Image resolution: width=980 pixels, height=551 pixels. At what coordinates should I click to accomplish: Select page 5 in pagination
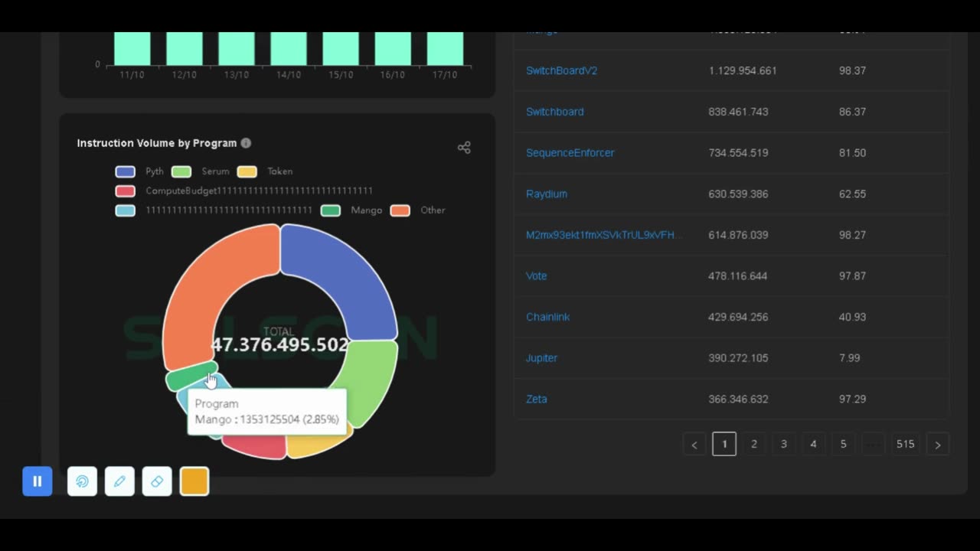843,444
